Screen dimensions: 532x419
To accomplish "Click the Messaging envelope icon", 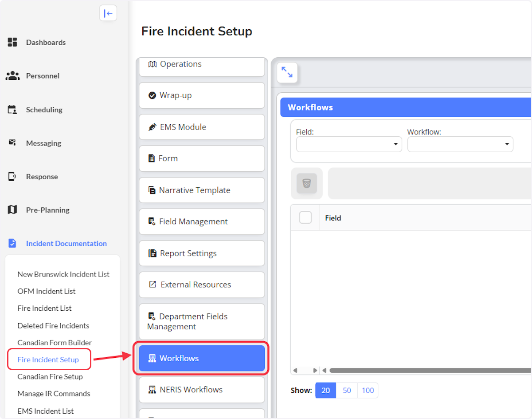I will point(12,142).
